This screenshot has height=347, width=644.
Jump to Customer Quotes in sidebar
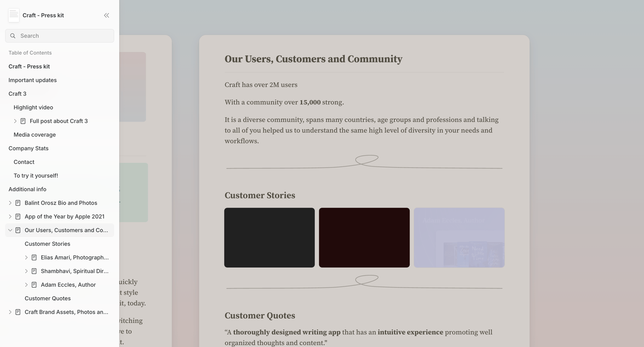(x=48, y=298)
